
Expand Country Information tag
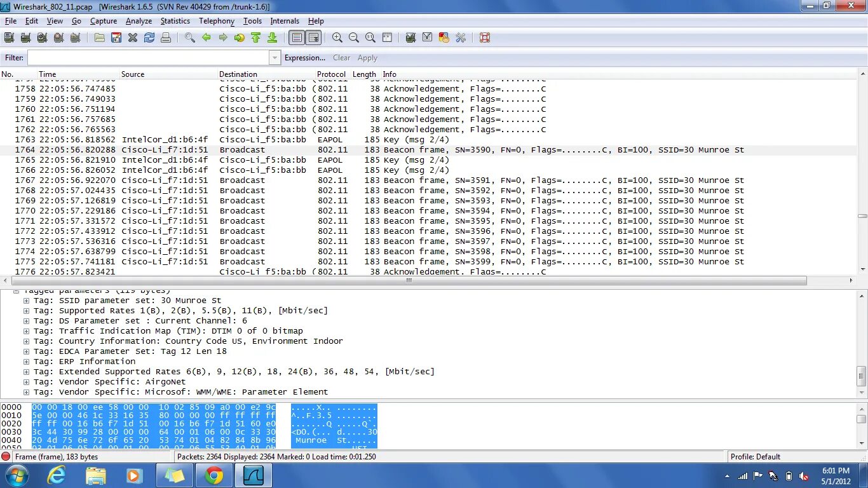pos(27,341)
